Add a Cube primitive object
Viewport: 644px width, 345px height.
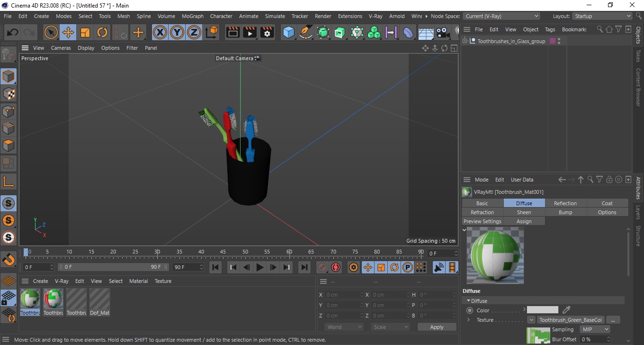click(289, 33)
